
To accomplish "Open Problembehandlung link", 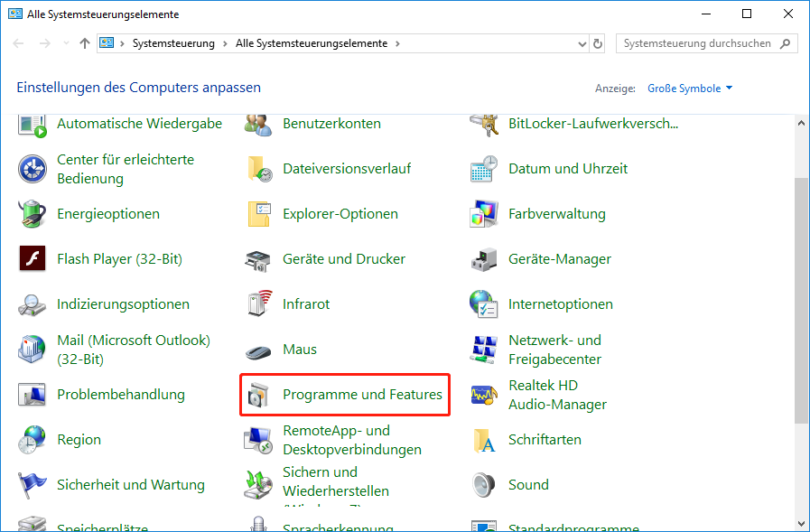I will pos(121,395).
